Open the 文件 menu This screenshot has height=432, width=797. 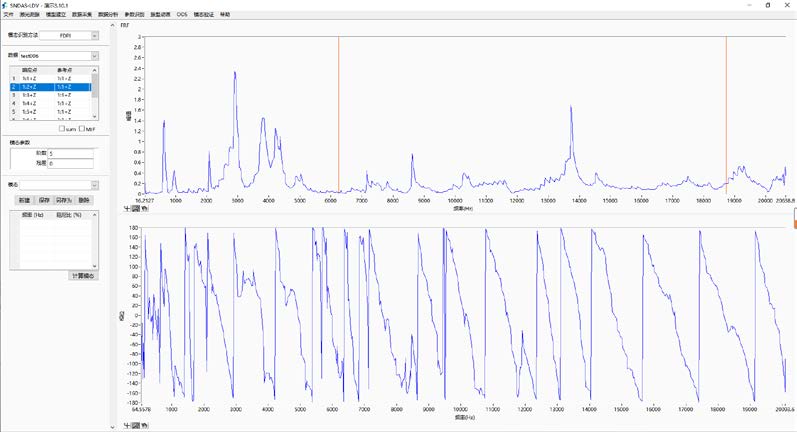(9, 15)
